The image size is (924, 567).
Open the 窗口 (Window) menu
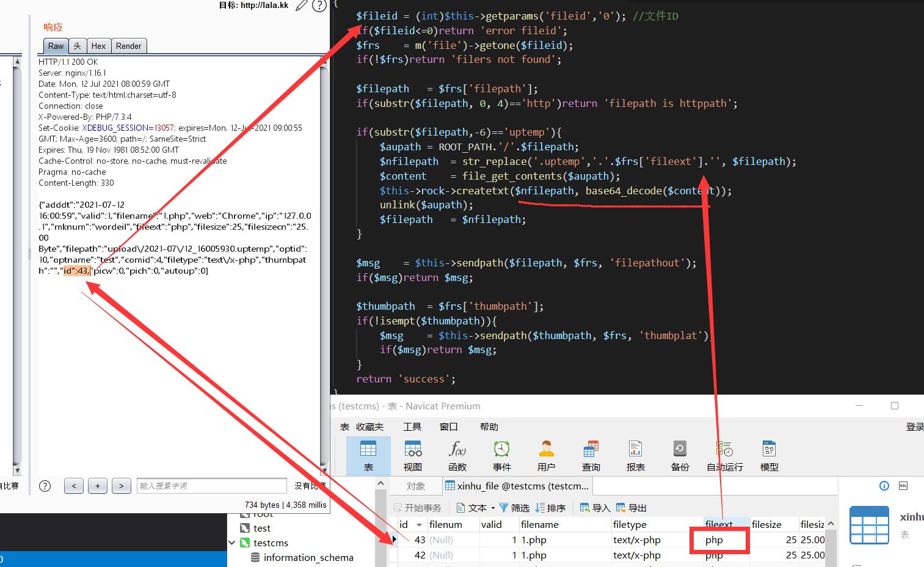(449, 426)
